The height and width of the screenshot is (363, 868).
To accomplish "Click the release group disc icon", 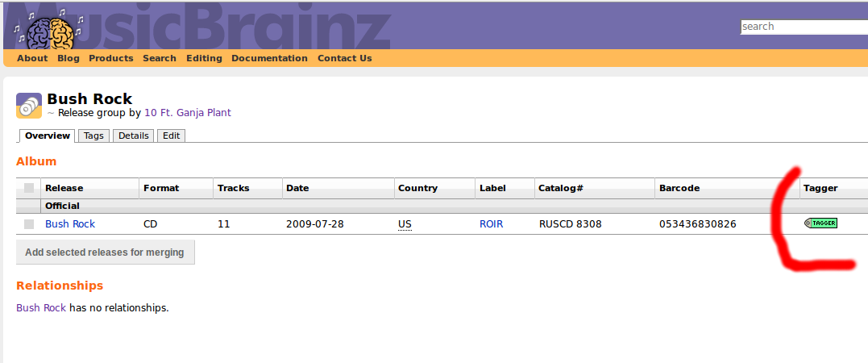I will tap(29, 106).
